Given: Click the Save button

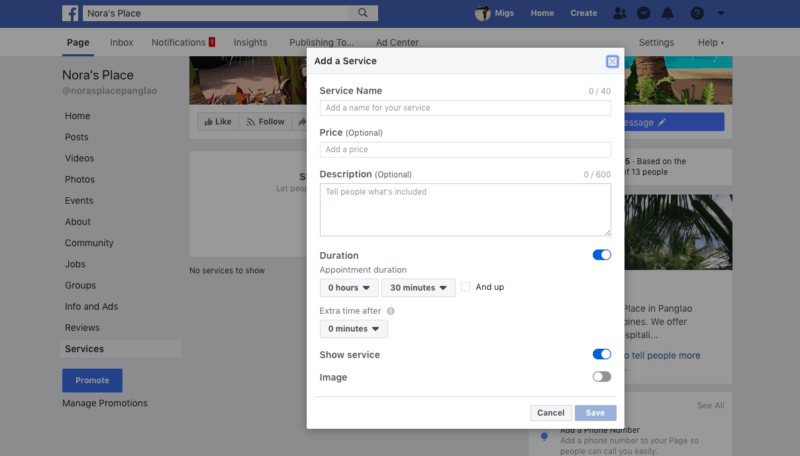Looking at the screenshot, I should 595,413.
